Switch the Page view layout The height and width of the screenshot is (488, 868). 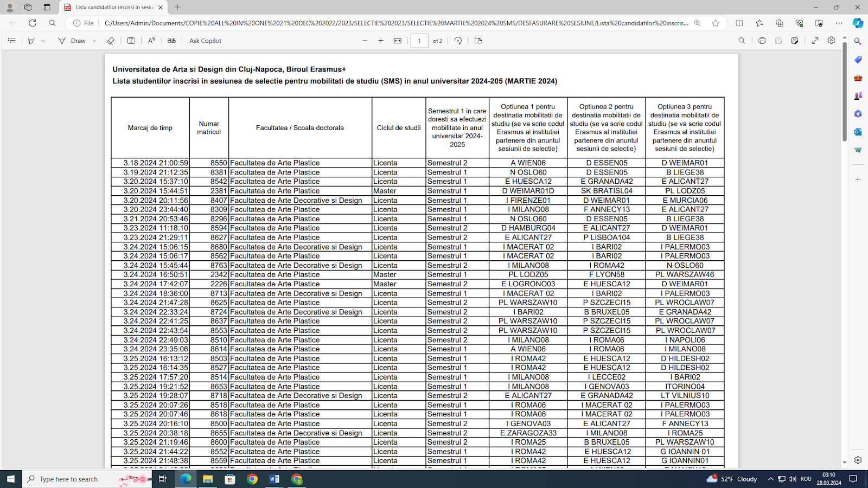[x=478, y=41]
